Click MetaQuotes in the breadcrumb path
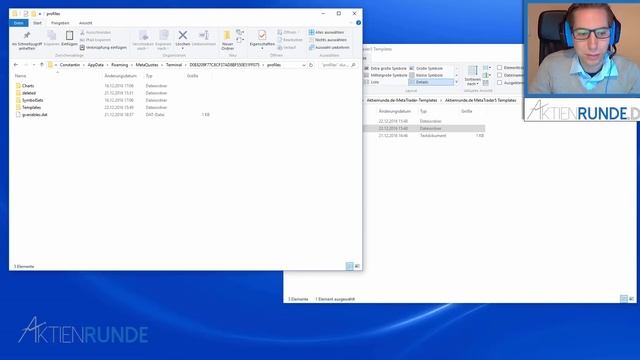Viewport: 640px width, 360px height. coord(147,65)
